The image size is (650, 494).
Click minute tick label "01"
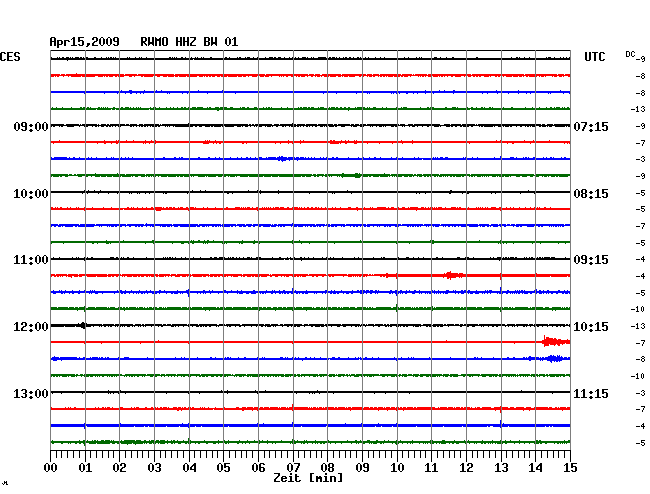tap(85, 467)
